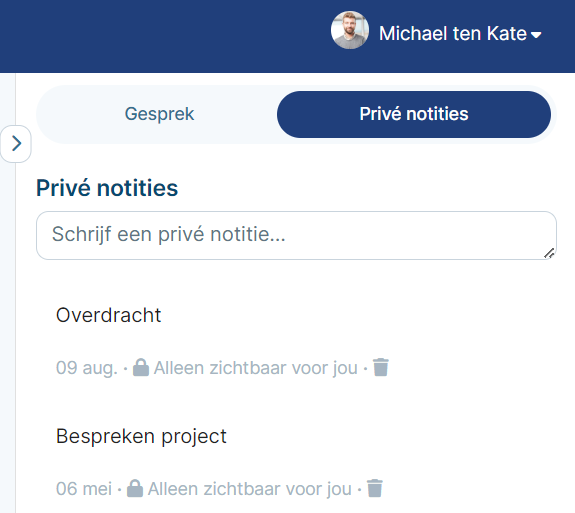Click the 09 aug. date label
This screenshot has width=575, height=513.
pyautogui.click(x=87, y=368)
